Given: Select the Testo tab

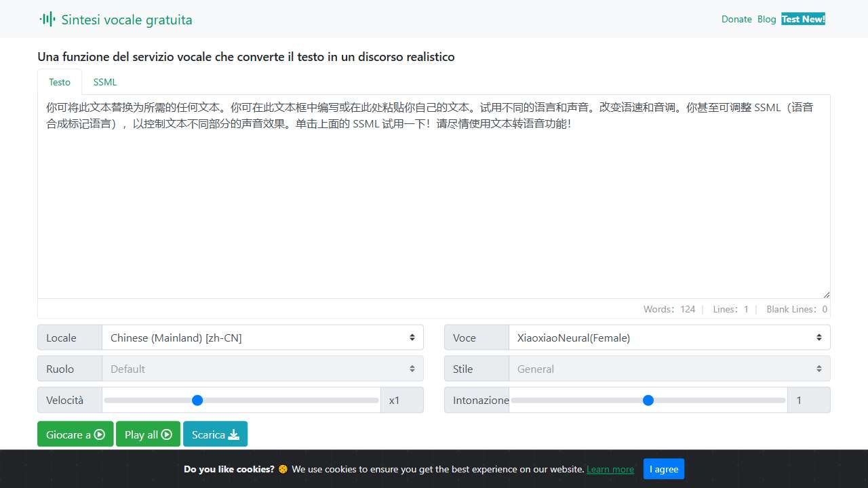Looking at the screenshot, I should point(60,82).
